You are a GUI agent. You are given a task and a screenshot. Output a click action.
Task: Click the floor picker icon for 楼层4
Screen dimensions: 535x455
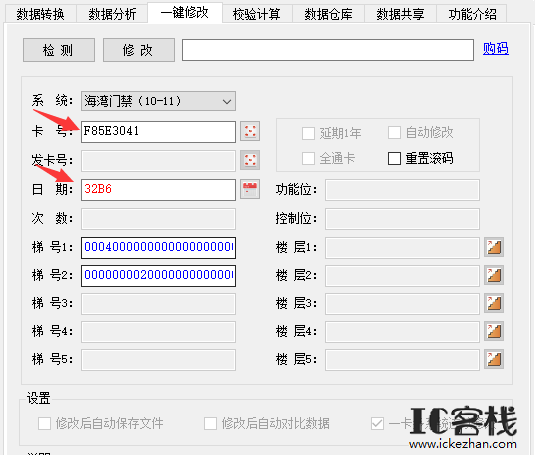pyautogui.click(x=494, y=331)
